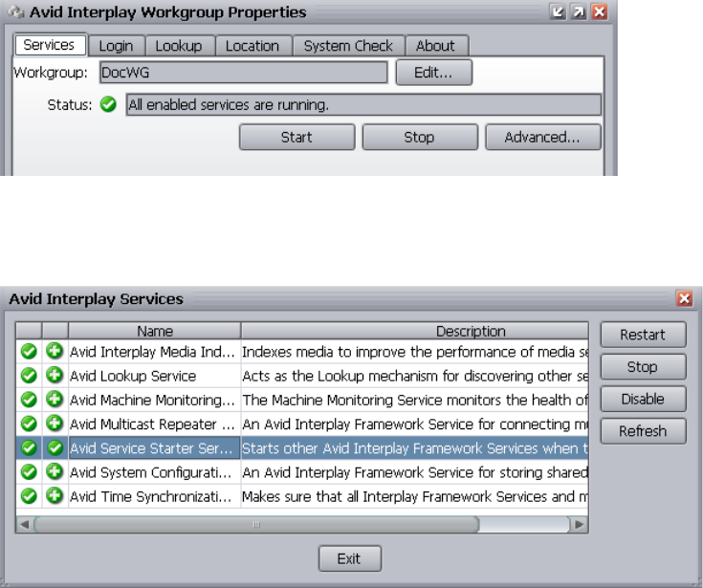Click Stop in Avid Interplay Services dialog
Image resolution: width=703 pixels, height=588 pixels.
[x=643, y=367]
